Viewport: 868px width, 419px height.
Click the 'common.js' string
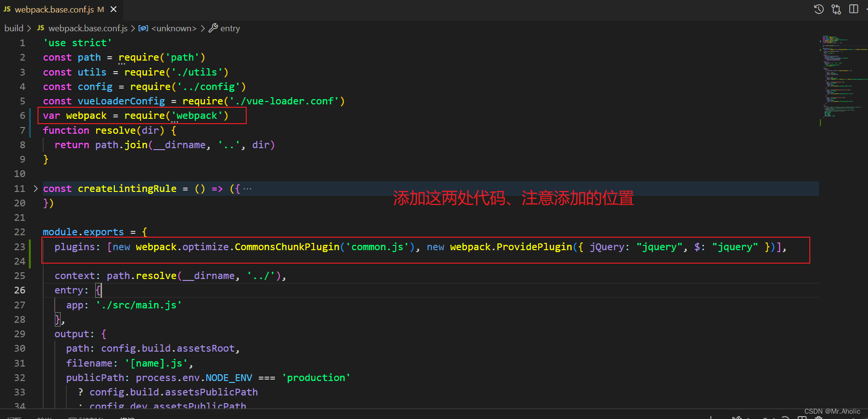(x=377, y=247)
